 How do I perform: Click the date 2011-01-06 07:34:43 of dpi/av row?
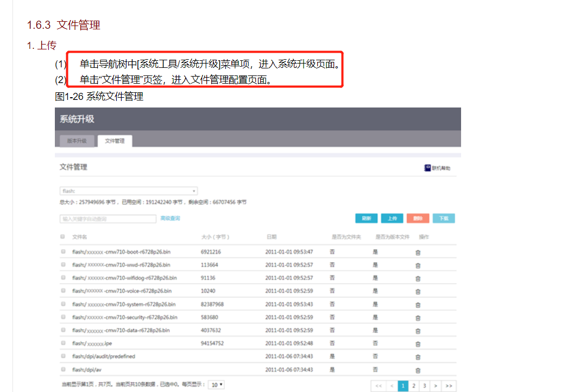click(x=289, y=369)
